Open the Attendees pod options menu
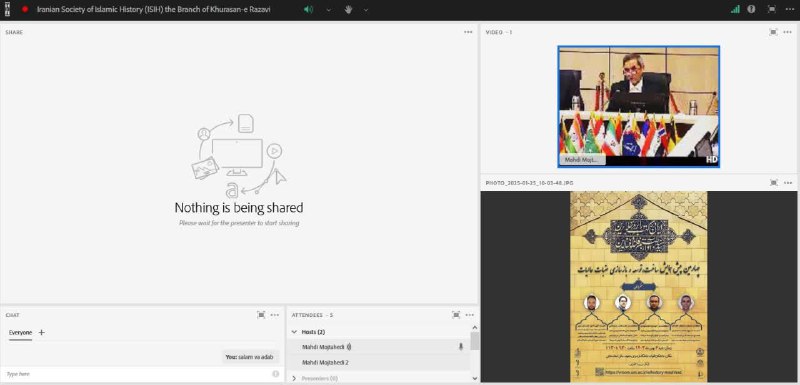 point(470,315)
